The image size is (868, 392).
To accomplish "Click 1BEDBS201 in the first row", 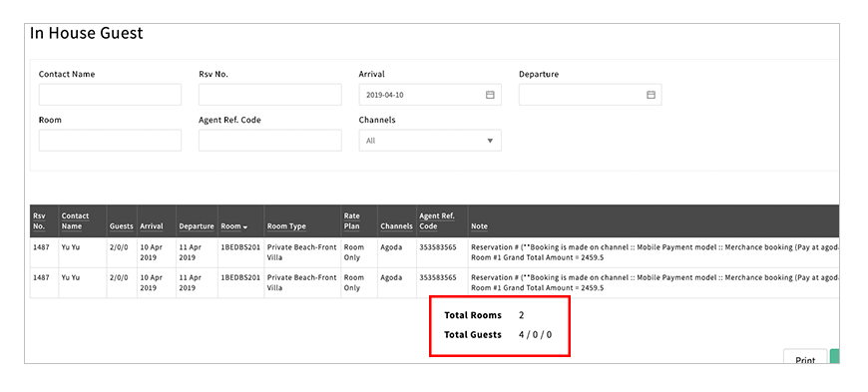I will click(x=240, y=247).
